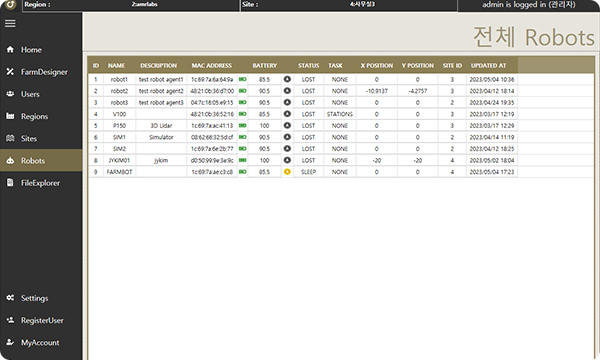Click the refresh logo icon in the header

pos(10,4)
